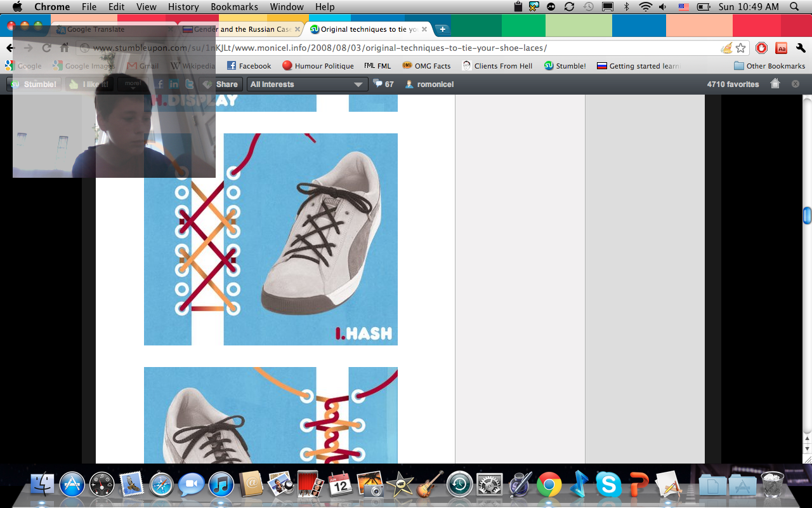
Task: Open the Humour Politique bookmark
Action: click(x=318, y=66)
